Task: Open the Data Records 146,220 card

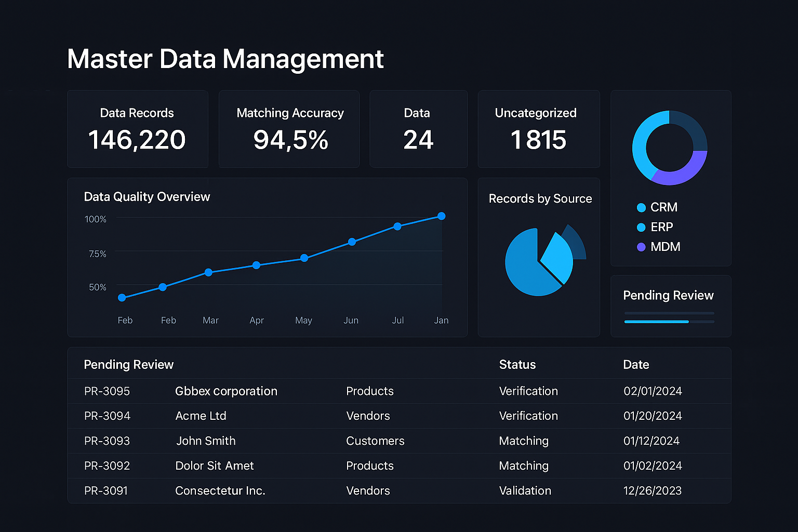Action: (x=137, y=129)
